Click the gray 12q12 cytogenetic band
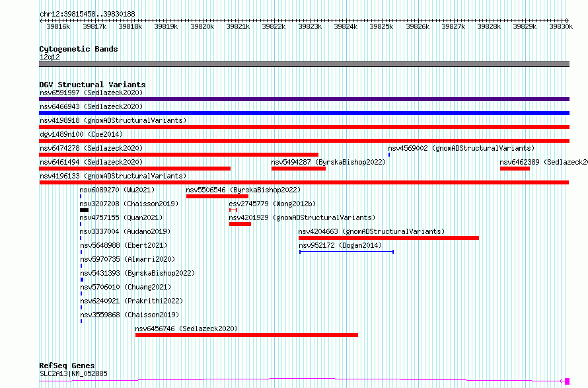The width and height of the screenshot is (588, 388). coord(304,64)
